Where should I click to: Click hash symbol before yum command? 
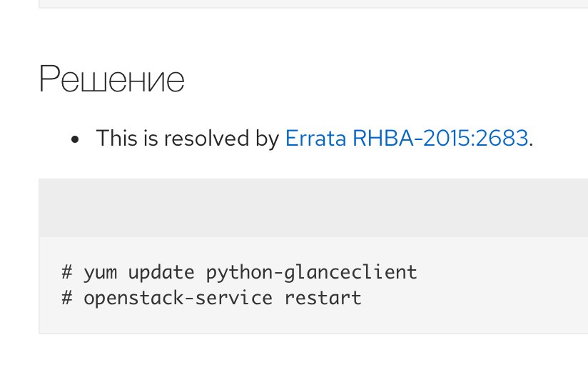click(67, 271)
